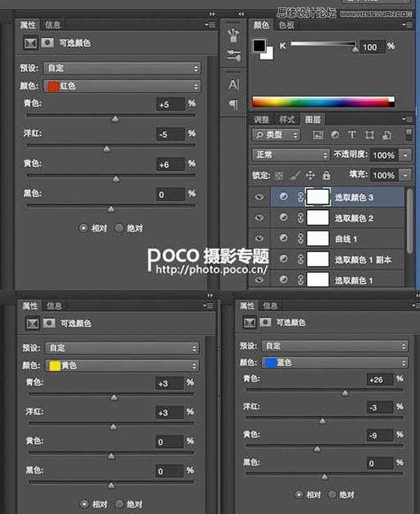Hide the 选取颜色 3 layer
Image resolution: width=420 pixels, height=514 pixels.
(x=259, y=197)
